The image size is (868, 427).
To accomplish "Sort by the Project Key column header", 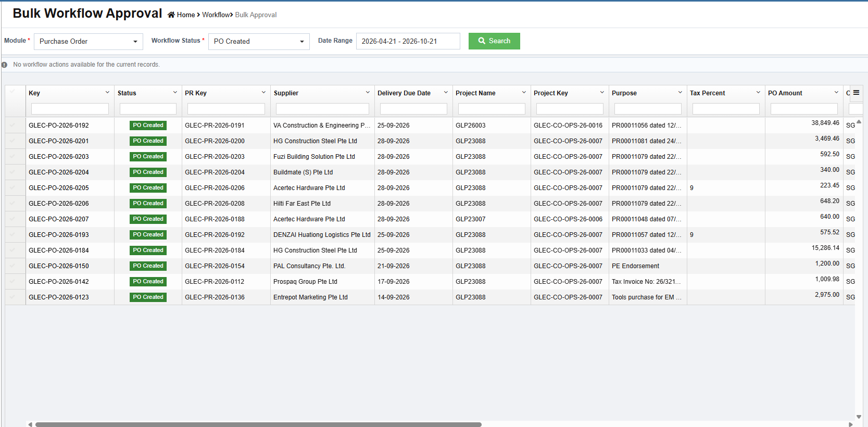I will [x=551, y=93].
